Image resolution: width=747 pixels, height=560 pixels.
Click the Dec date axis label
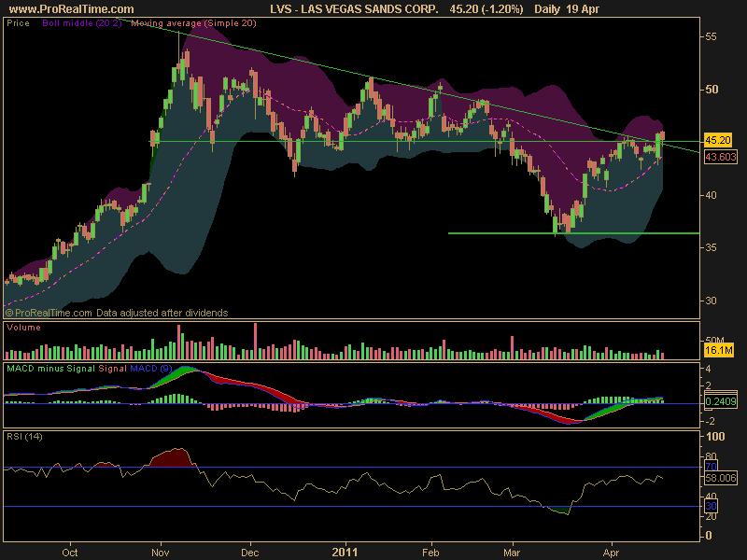tap(250, 553)
